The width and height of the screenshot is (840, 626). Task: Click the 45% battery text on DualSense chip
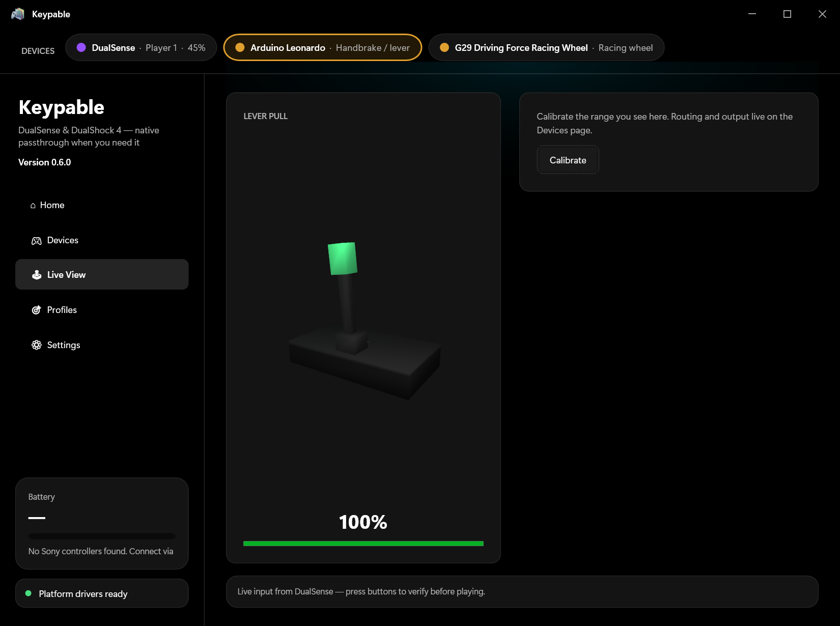[197, 48]
